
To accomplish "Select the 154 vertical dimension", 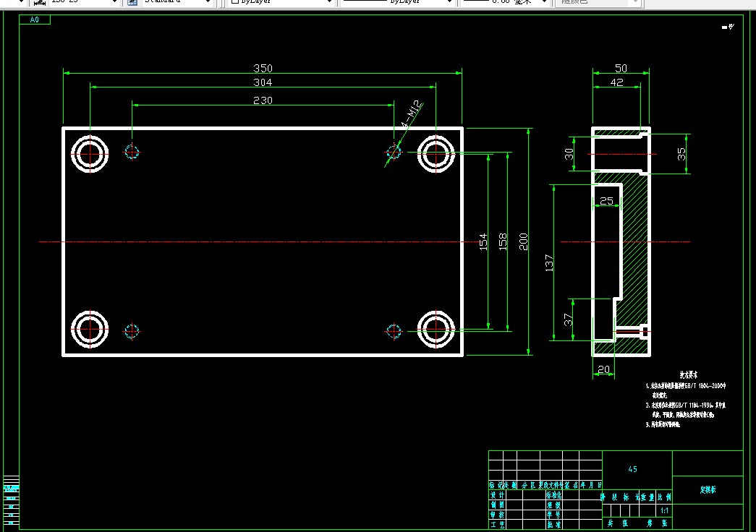I will pyautogui.click(x=483, y=242).
